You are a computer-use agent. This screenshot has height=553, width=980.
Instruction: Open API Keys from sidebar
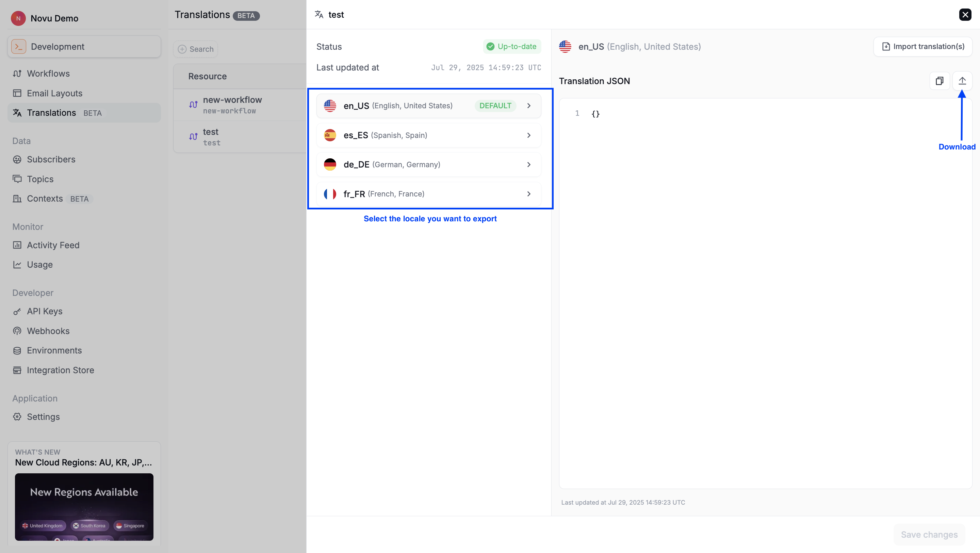[45, 311]
